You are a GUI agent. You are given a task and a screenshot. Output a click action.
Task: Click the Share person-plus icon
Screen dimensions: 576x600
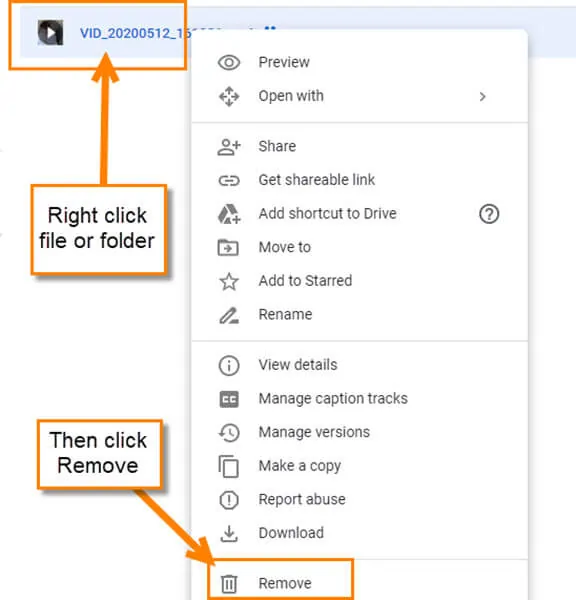click(x=229, y=147)
